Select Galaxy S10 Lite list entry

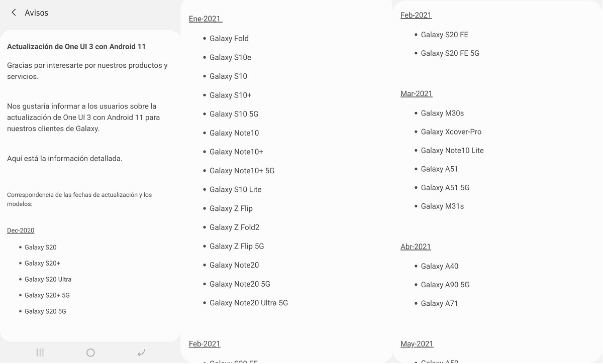tap(235, 189)
